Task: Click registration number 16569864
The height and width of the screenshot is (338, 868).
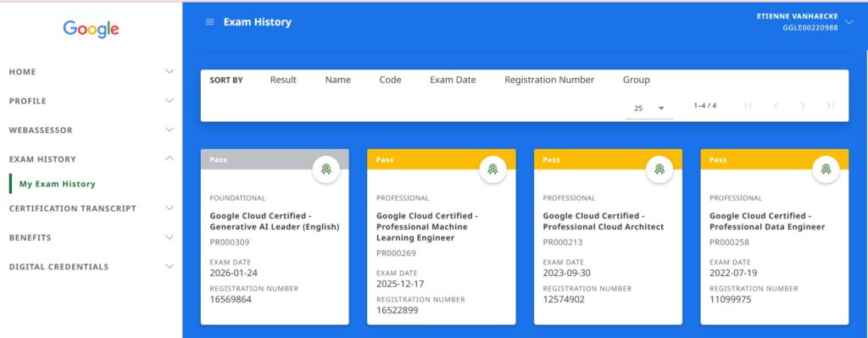Action: click(x=231, y=299)
